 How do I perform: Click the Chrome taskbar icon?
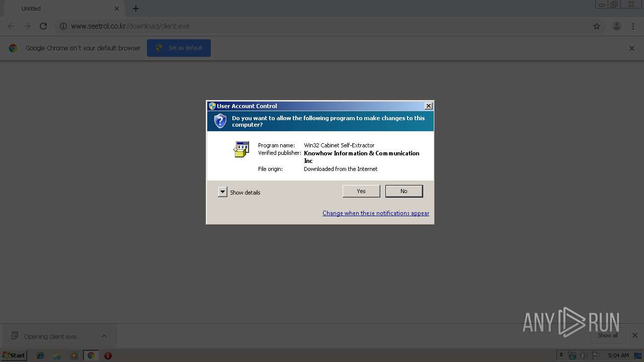[x=91, y=355]
